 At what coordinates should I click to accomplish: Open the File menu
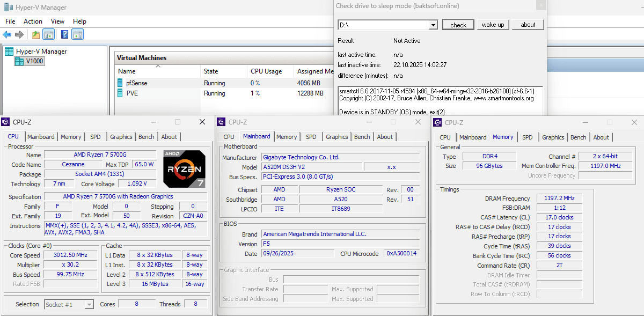pos(10,21)
